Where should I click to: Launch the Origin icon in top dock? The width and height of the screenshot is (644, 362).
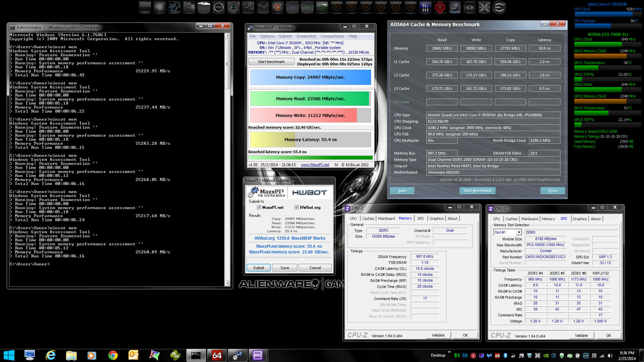point(277,7)
